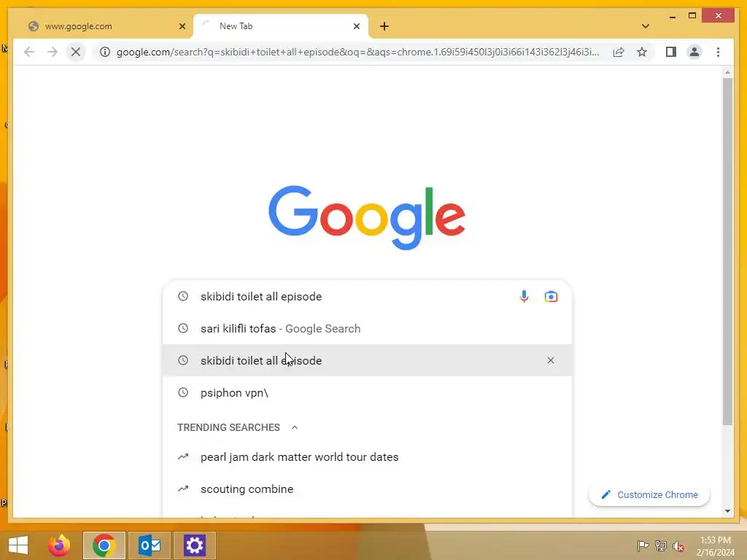
Task: Choose 'psiphon vpn\' from search history
Action: [x=367, y=393]
